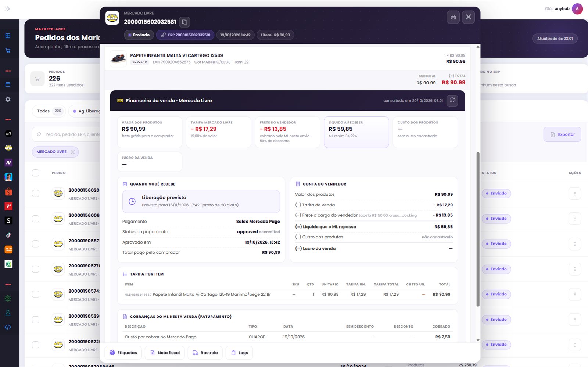Click the modal vertical scrollbar thumb
Image resolution: width=588 pixels, height=367 pixels.
(x=478, y=229)
